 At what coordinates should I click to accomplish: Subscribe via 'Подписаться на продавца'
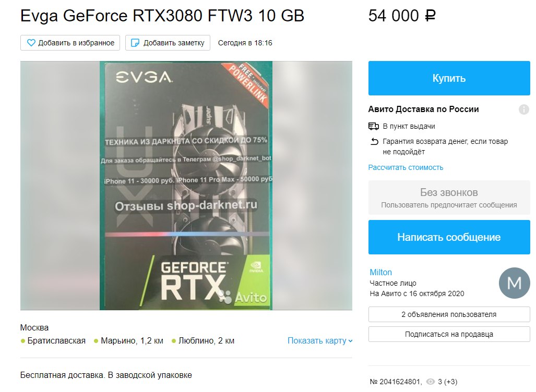(x=449, y=334)
